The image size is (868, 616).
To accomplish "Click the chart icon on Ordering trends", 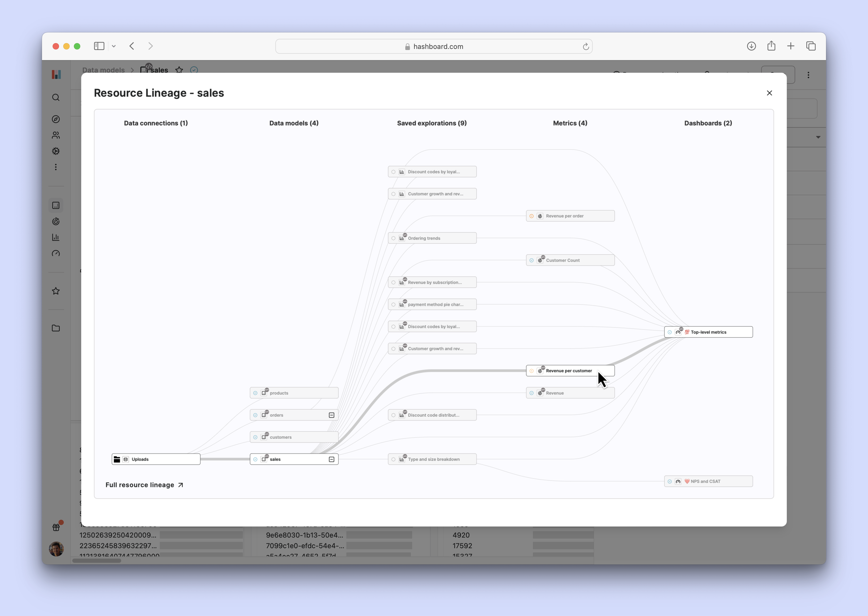I will (402, 238).
